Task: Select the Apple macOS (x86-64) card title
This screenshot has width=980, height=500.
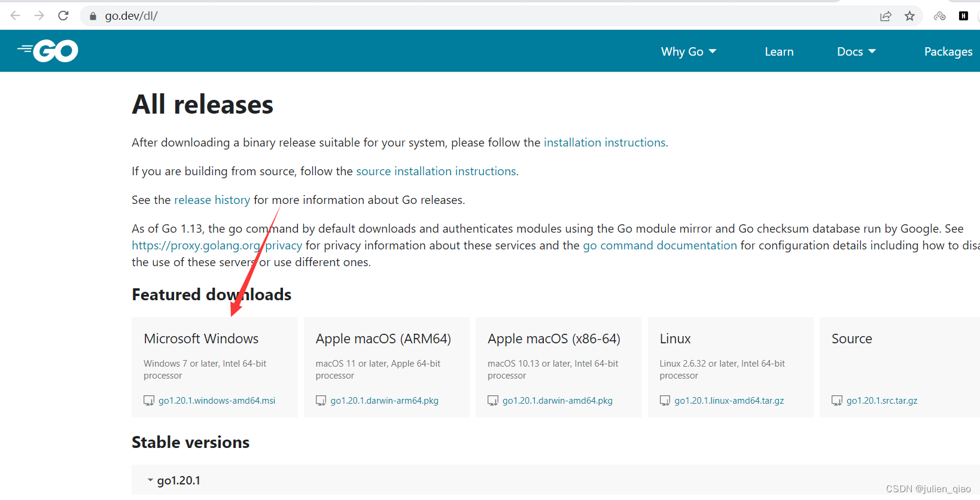Action: 554,339
